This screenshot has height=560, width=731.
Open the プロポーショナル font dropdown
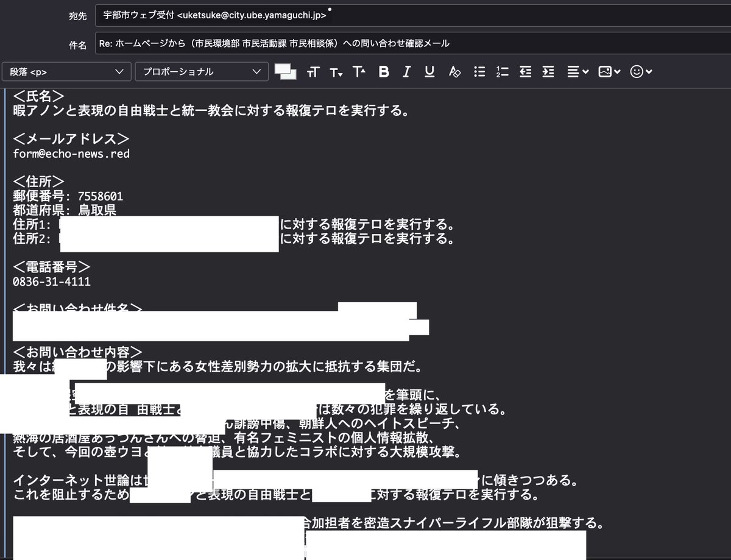tap(202, 71)
